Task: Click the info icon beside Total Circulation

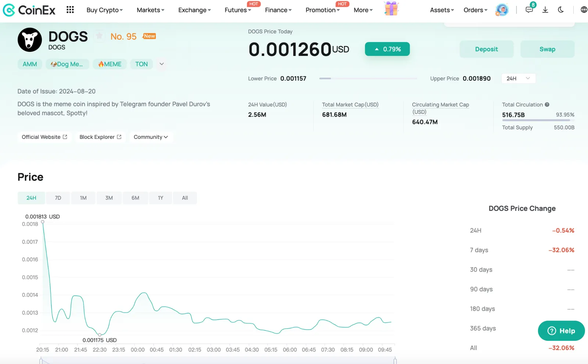Action: (547, 105)
